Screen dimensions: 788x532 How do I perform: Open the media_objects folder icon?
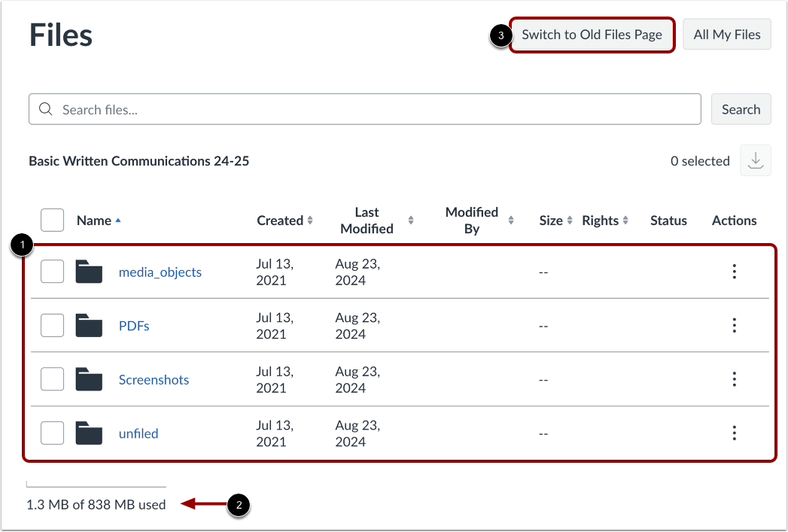point(89,272)
